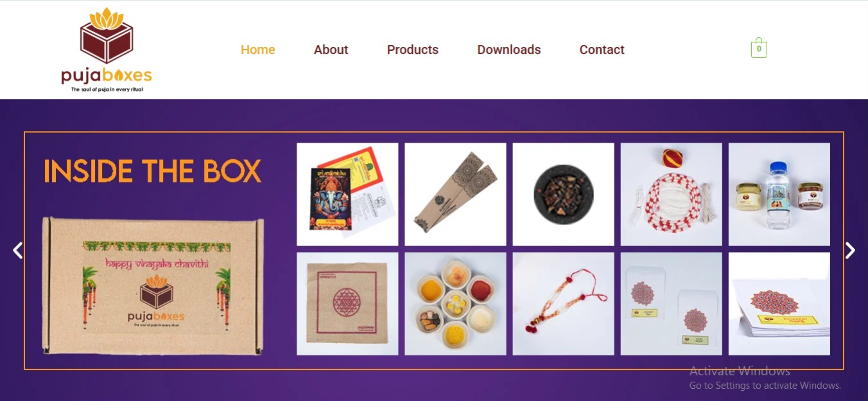Advance carousel with right arrow
Screen dimensions: 868x401
pyautogui.click(x=850, y=251)
